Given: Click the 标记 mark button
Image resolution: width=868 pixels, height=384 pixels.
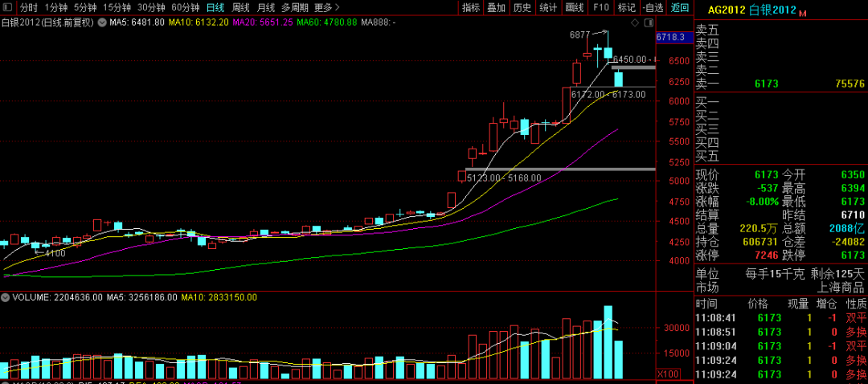Looking at the screenshot, I should tap(627, 8).
